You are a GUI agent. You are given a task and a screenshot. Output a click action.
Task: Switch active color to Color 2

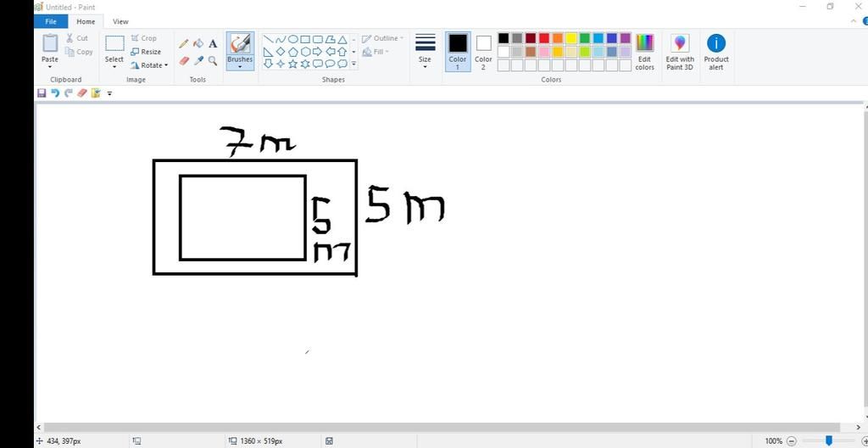(483, 51)
